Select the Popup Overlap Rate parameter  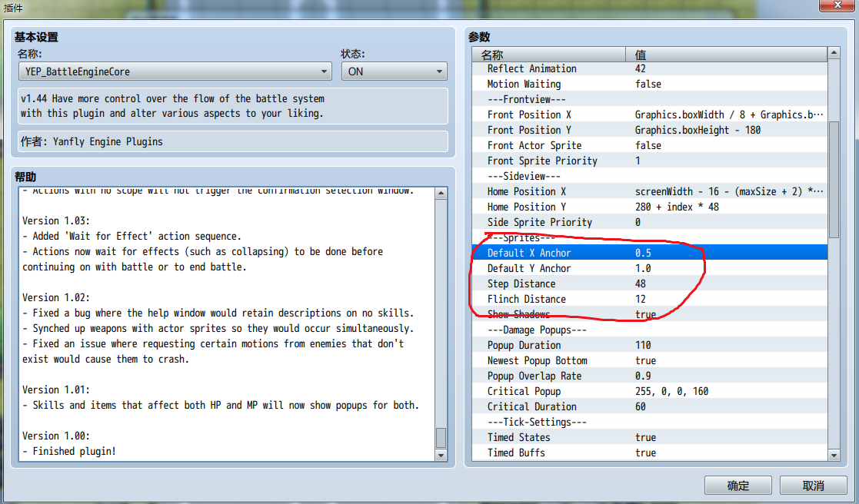click(x=650, y=376)
